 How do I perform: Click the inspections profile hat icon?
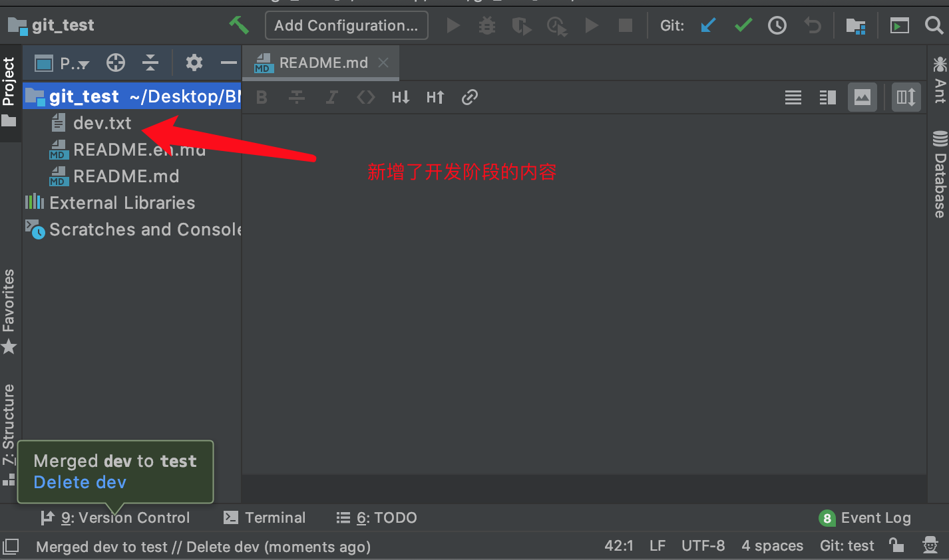(x=930, y=545)
